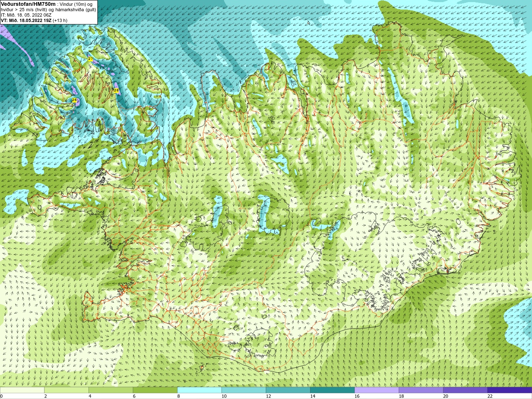Click the 6–8 m/s darker green legend swatch

click(155, 390)
